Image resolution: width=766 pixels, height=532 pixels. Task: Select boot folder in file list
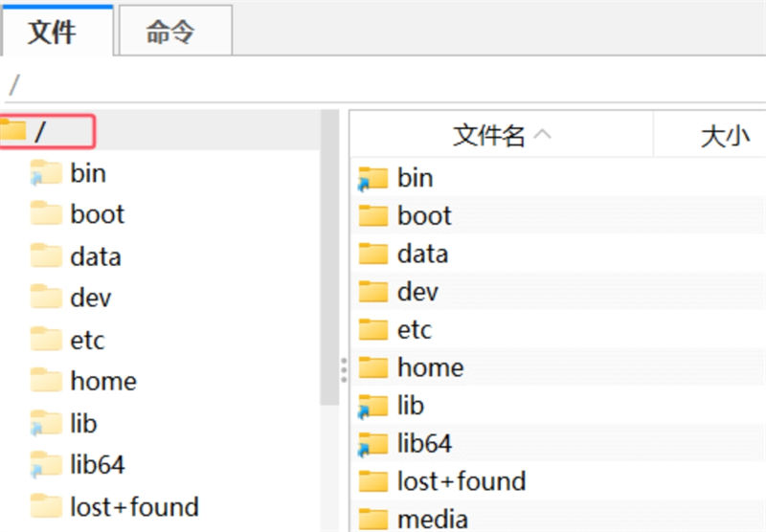(424, 215)
